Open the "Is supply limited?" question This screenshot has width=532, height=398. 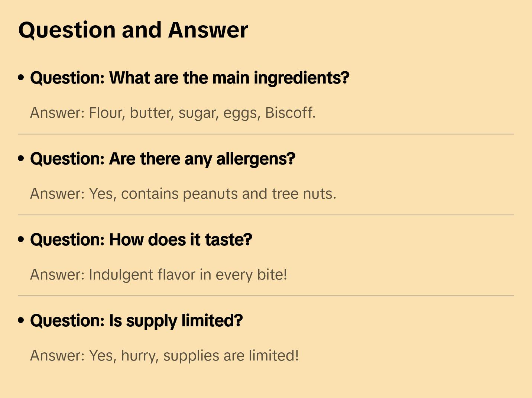coord(136,321)
